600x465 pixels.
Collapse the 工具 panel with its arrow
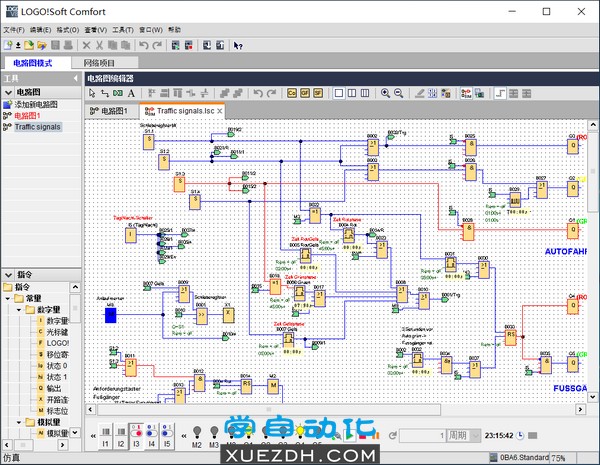tap(76, 78)
